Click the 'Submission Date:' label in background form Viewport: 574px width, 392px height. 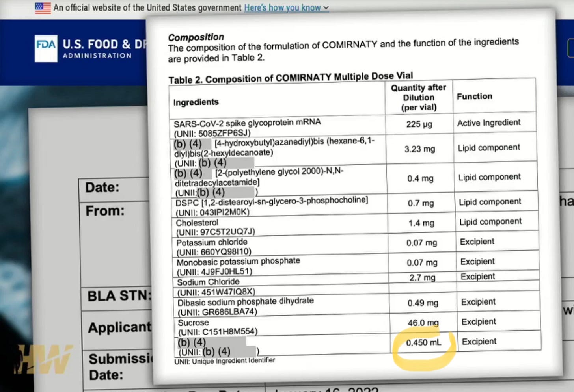click(120, 366)
